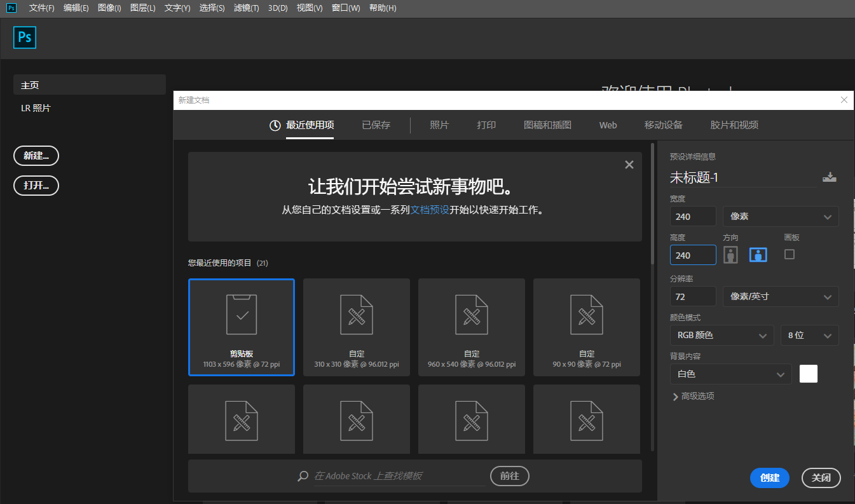Select landscape orientation icon
This screenshot has height=504, width=855.
point(758,255)
